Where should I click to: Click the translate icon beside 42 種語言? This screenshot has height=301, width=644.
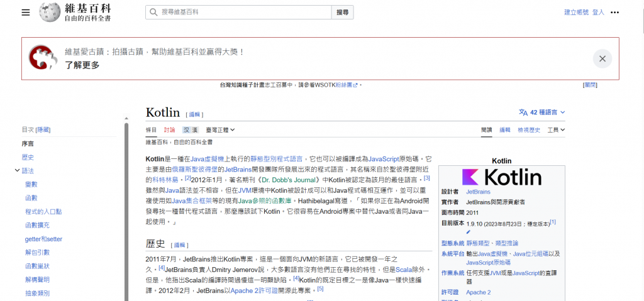tap(523, 112)
